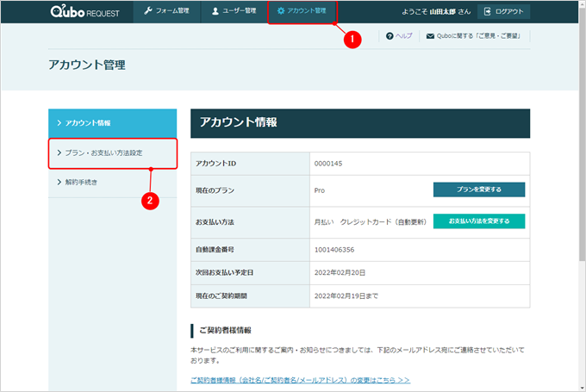Click the お支払い方法 row label
The height and width of the screenshot is (392, 586).
215,222
